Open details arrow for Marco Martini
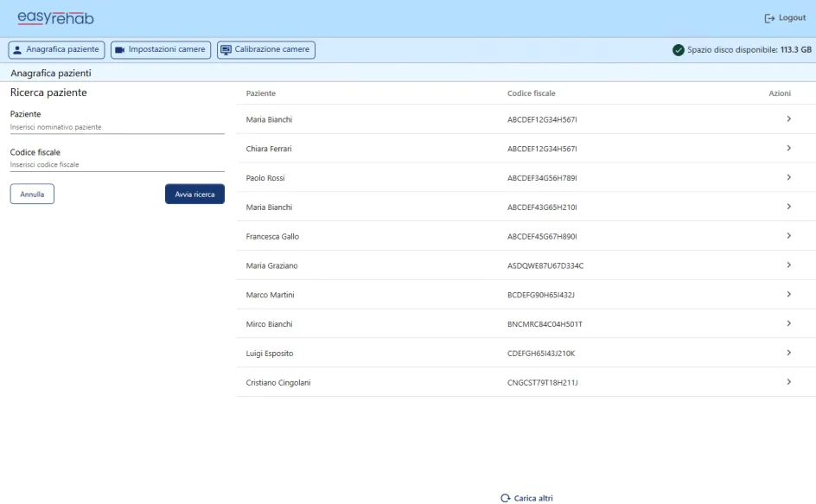This screenshot has height=504, width=816. 788,295
